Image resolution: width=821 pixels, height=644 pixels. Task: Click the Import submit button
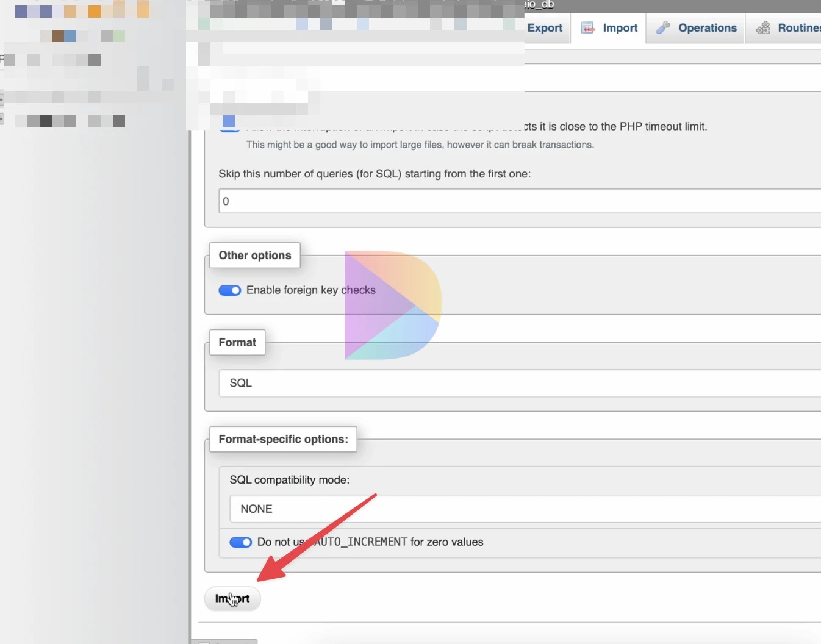coord(232,599)
